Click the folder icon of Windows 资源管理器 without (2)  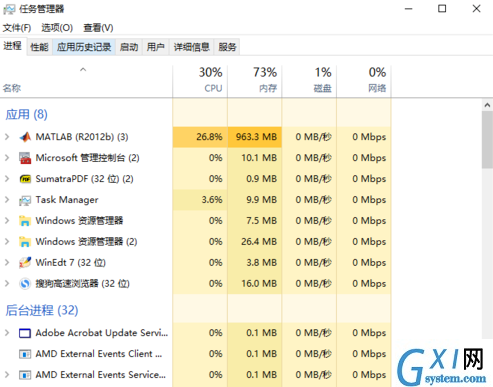25,221
